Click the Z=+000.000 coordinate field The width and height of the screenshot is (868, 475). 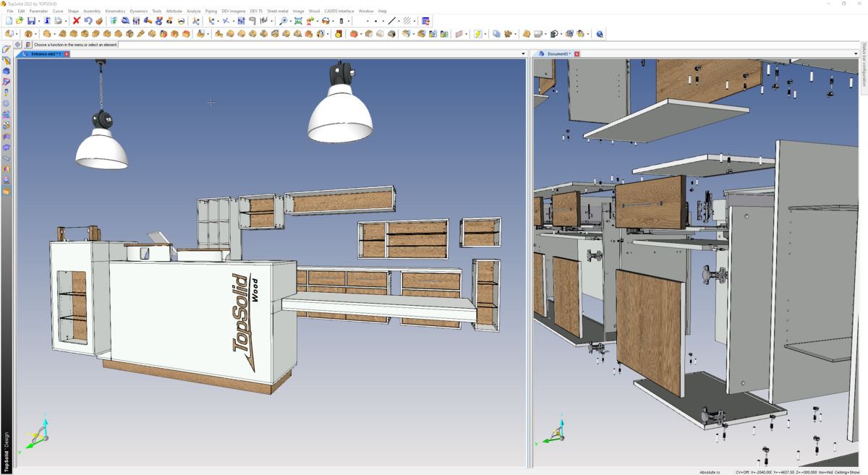click(x=807, y=472)
